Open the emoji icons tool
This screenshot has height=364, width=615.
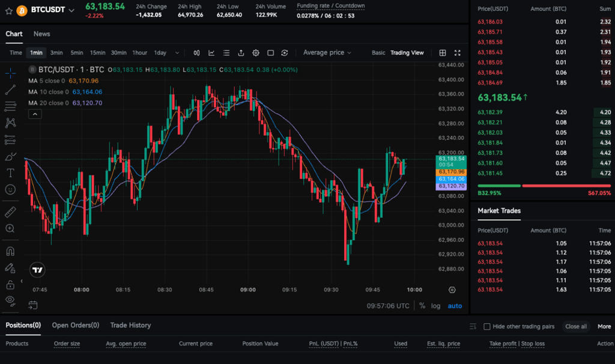11,189
